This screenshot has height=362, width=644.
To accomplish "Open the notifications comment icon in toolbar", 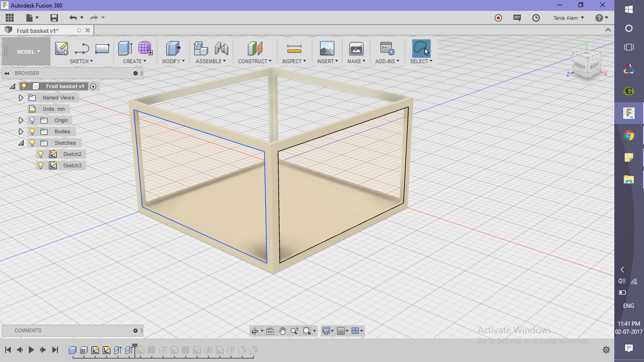I will coord(517,18).
